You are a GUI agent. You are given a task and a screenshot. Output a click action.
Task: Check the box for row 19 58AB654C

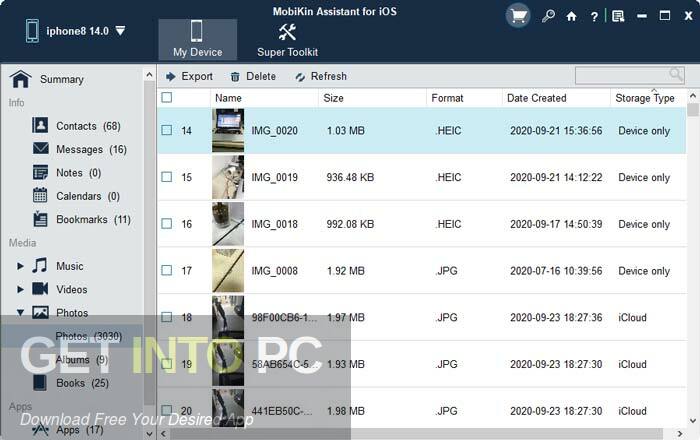pos(167,364)
